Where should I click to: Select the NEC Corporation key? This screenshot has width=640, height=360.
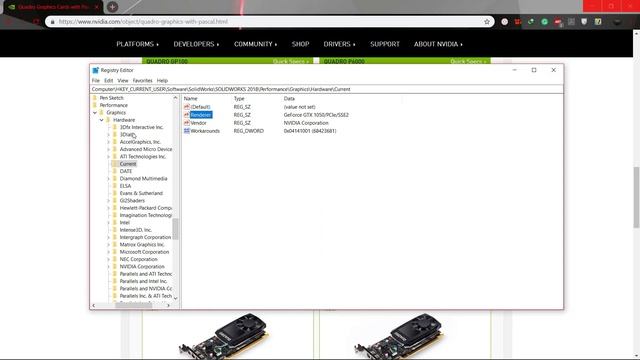pyautogui.click(x=138, y=259)
